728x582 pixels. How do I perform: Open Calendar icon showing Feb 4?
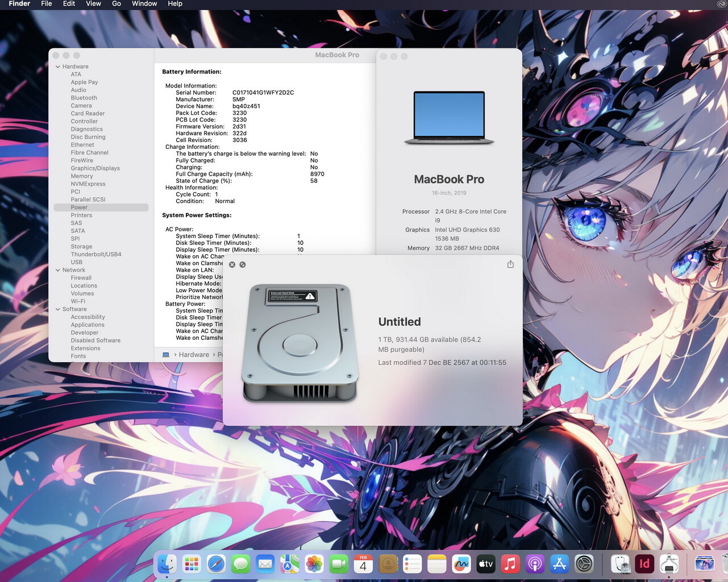363,564
